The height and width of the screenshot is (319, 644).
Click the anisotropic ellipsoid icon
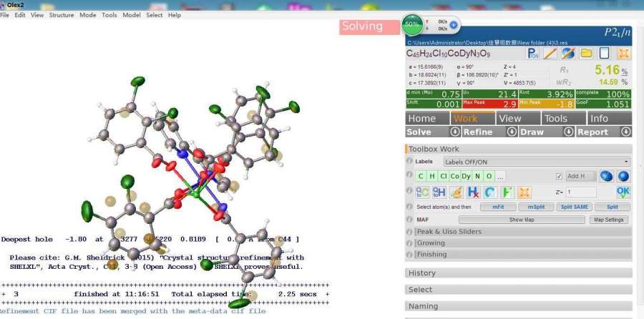pos(608,176)
